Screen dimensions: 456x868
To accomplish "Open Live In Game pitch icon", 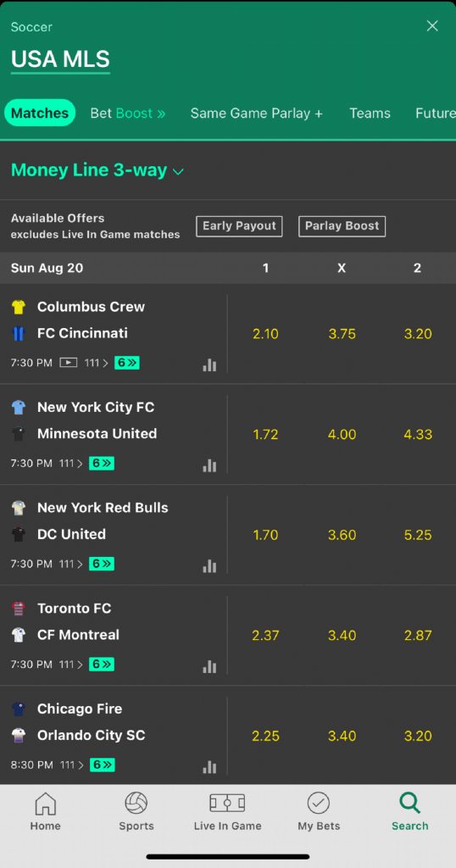I will pos(227,803).
